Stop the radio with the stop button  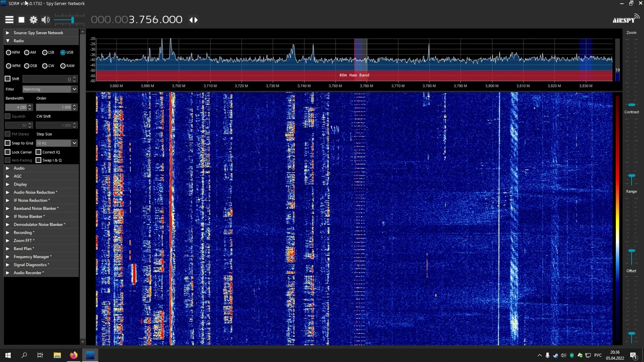coord(21,20)
